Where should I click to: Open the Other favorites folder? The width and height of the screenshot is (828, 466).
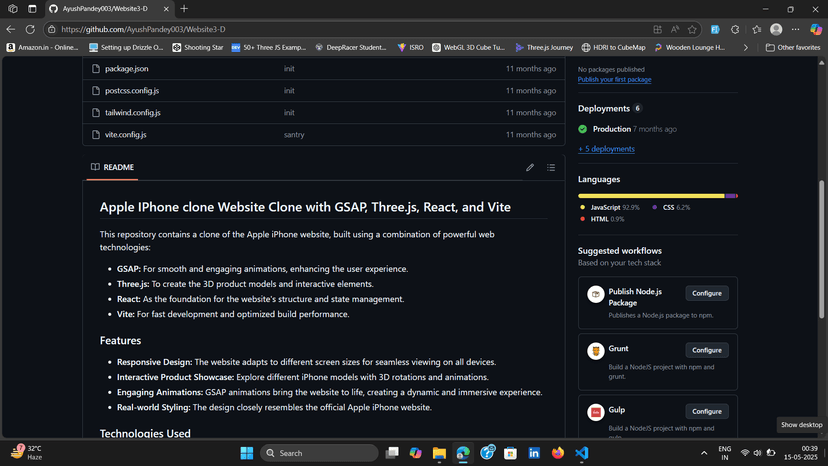pos(793,48)
